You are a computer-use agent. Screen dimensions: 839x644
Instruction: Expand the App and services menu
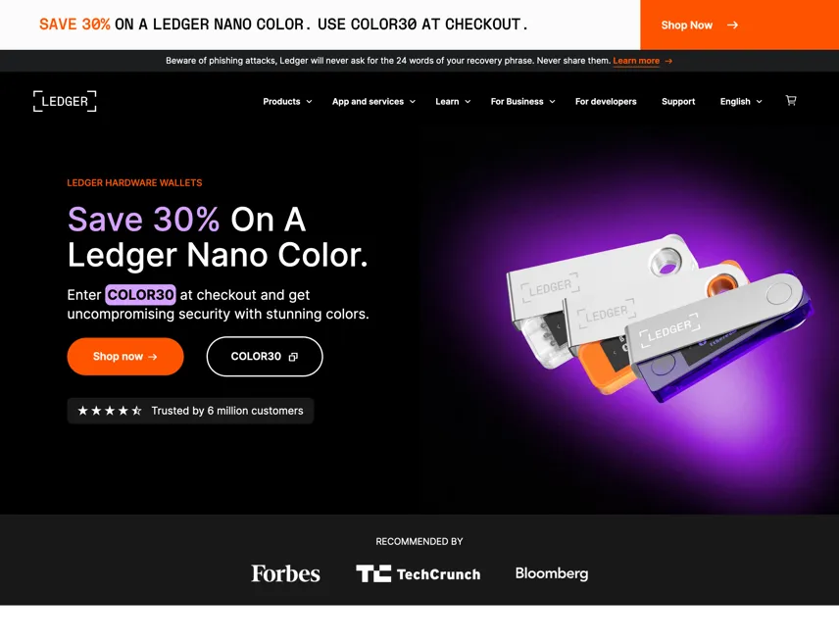[373, 101]
